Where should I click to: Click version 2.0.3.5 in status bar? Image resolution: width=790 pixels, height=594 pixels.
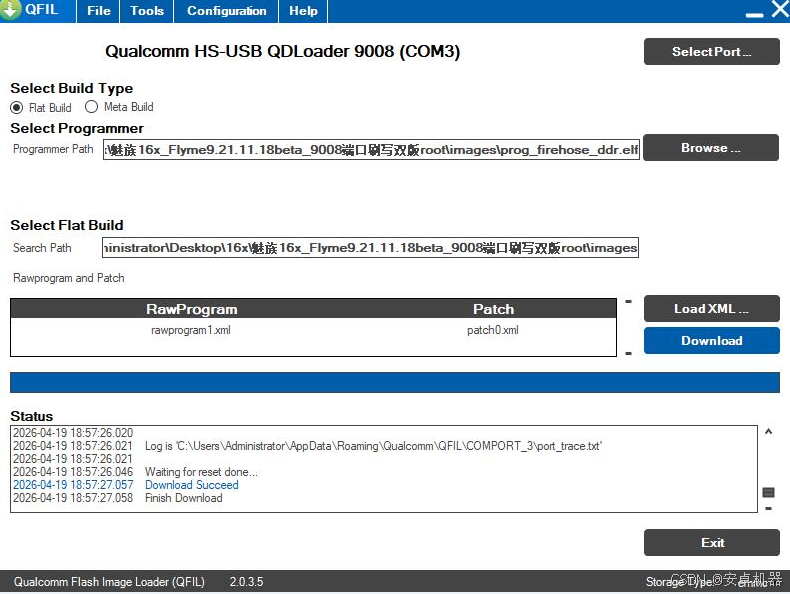click(x=246, y=581)
